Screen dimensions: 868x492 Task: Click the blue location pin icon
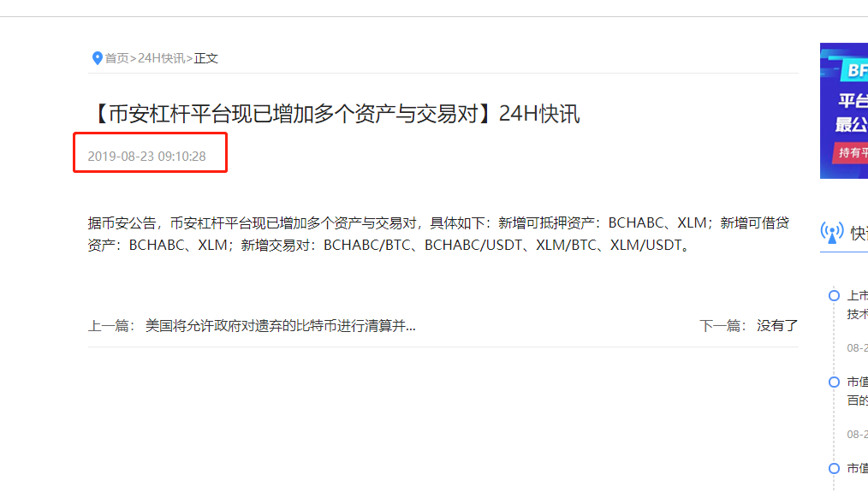coord(97,58)
